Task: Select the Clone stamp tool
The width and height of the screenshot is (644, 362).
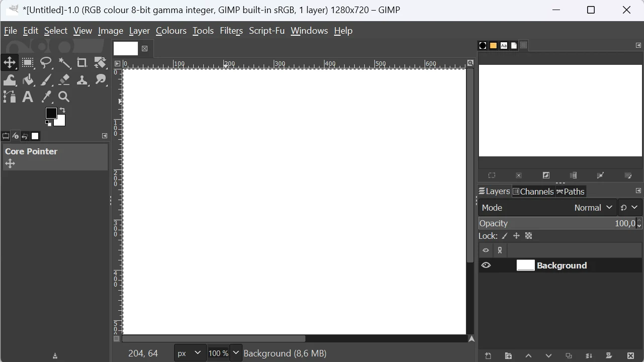Action: [x=82, y=80]
